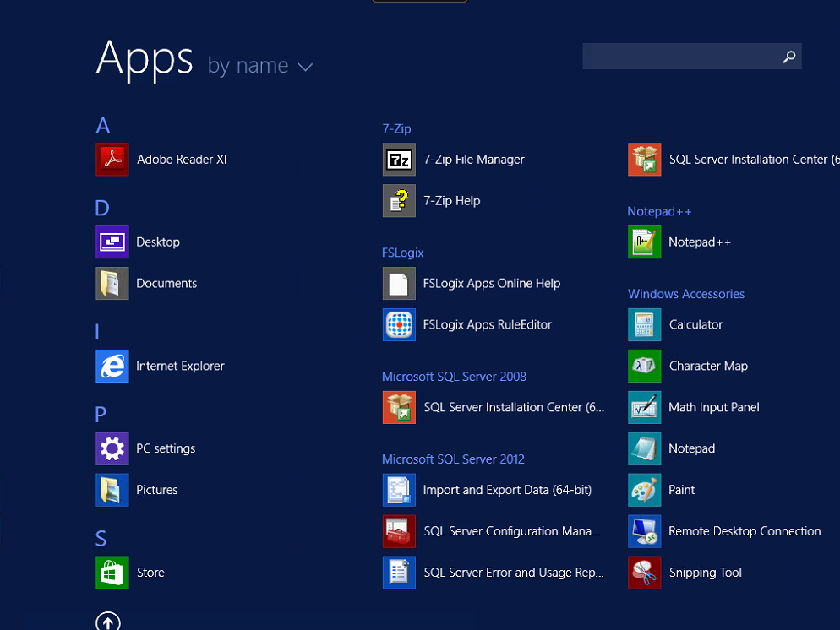840x630 pixels.
Task: Click the up arrow to return to Start
Action: point(108,622)
